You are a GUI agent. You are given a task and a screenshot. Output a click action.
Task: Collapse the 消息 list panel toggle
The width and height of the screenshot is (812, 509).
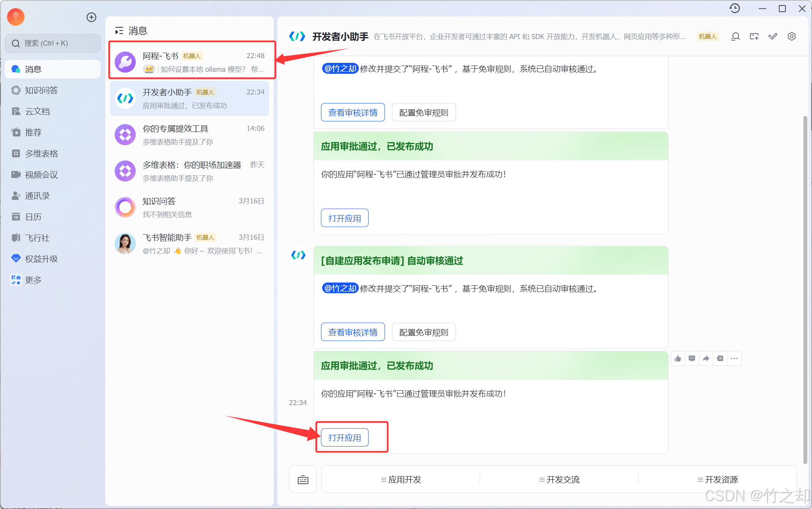[x=119, y=31]
